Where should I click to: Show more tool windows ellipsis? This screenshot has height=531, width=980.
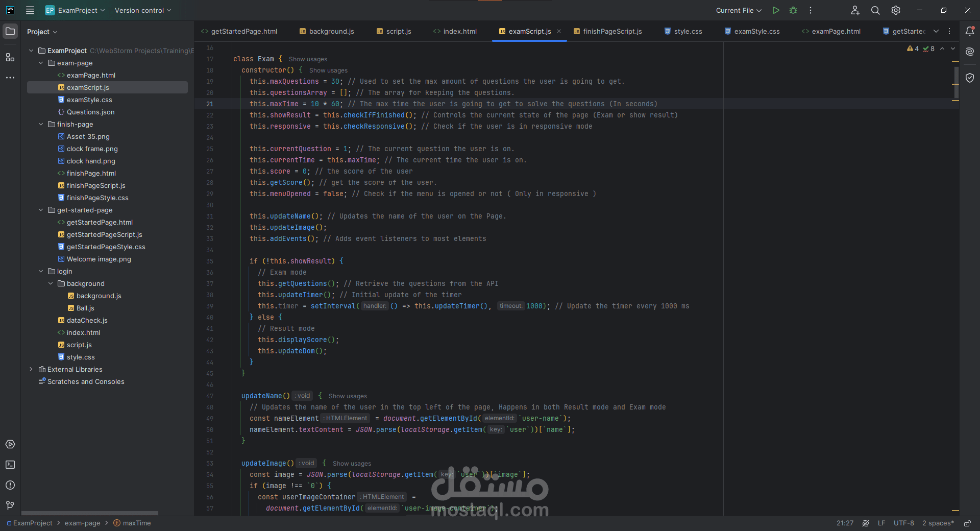[x=10, y=78]
